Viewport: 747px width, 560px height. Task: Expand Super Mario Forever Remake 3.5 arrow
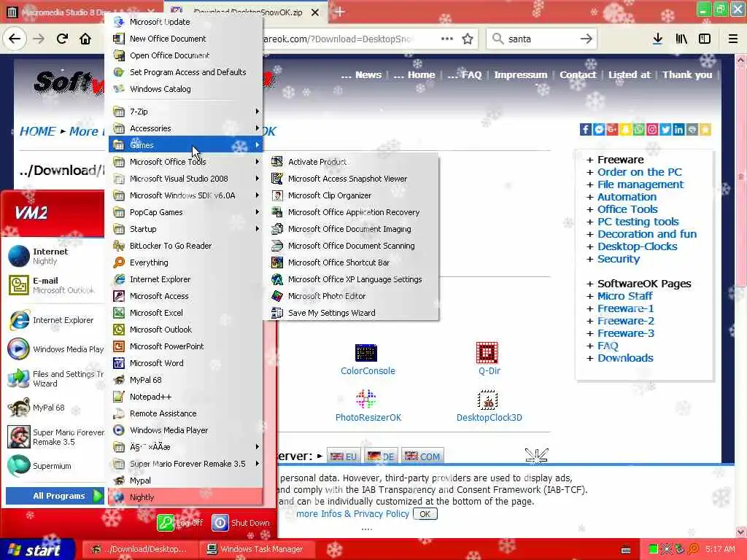coord(258,463)
